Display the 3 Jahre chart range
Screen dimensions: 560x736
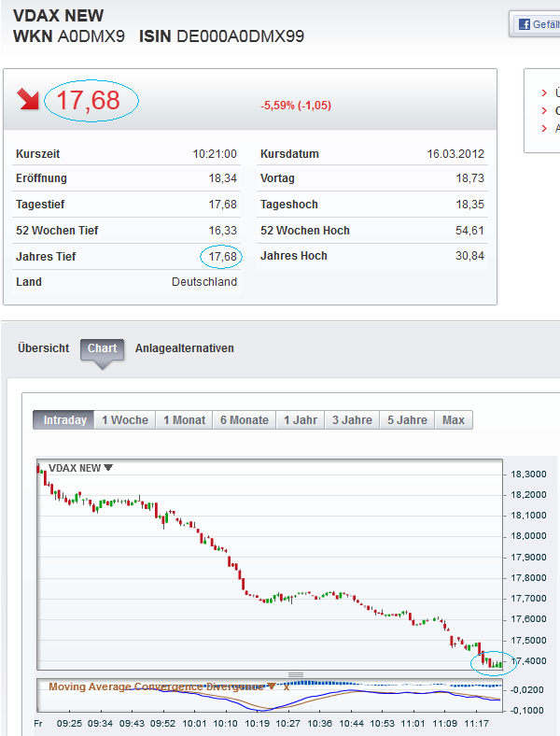pyautogui.click(x=352, y=419)
